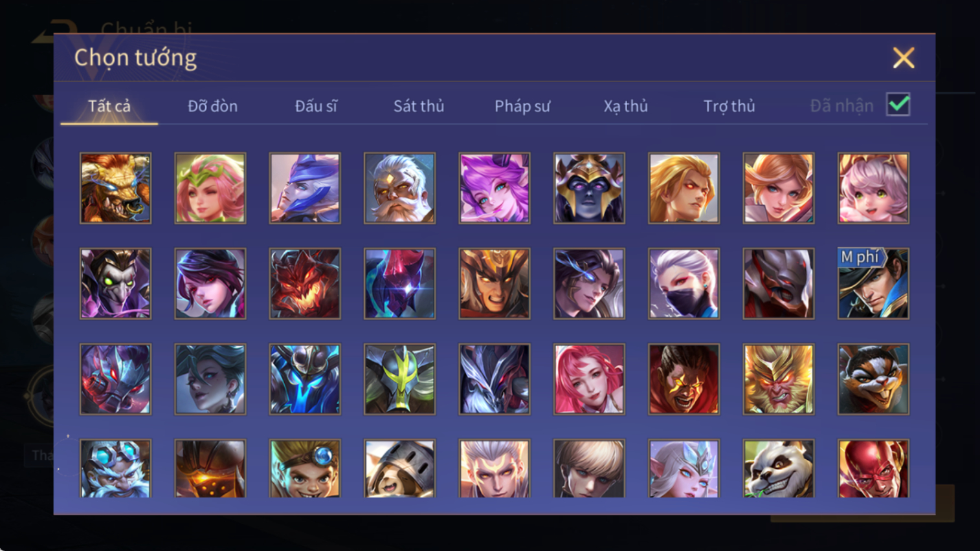Choose the red flaming demon hero
Screen dimensions: 980x551
coord(305,284)
